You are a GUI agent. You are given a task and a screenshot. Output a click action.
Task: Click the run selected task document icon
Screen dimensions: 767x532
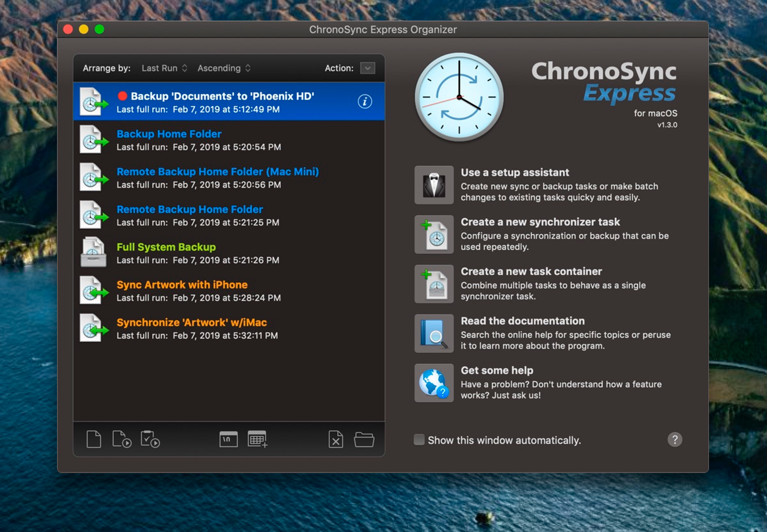tap(121, 439)
